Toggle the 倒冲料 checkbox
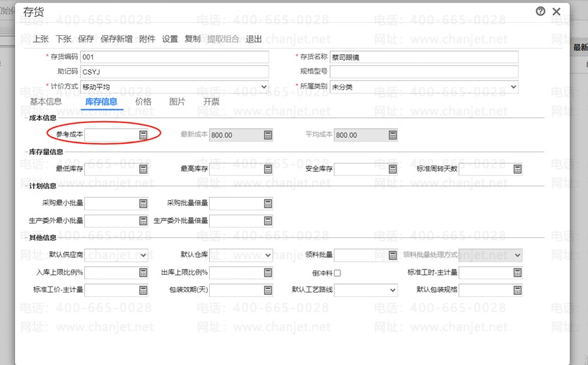 click(337, 273)
